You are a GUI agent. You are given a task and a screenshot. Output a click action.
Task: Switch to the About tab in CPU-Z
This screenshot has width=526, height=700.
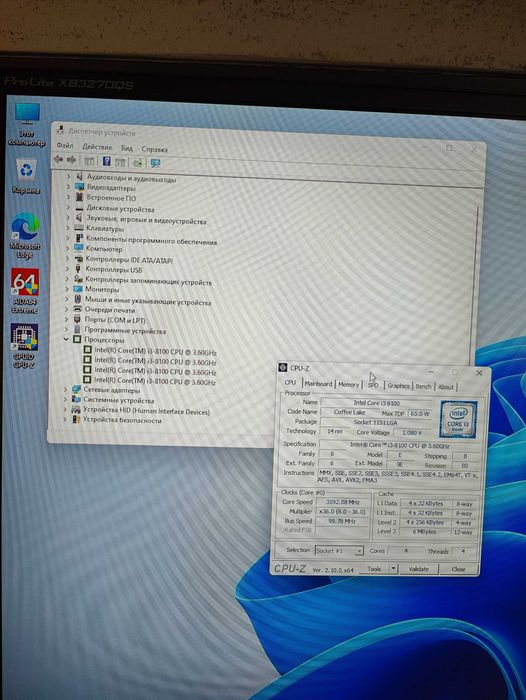446,387
